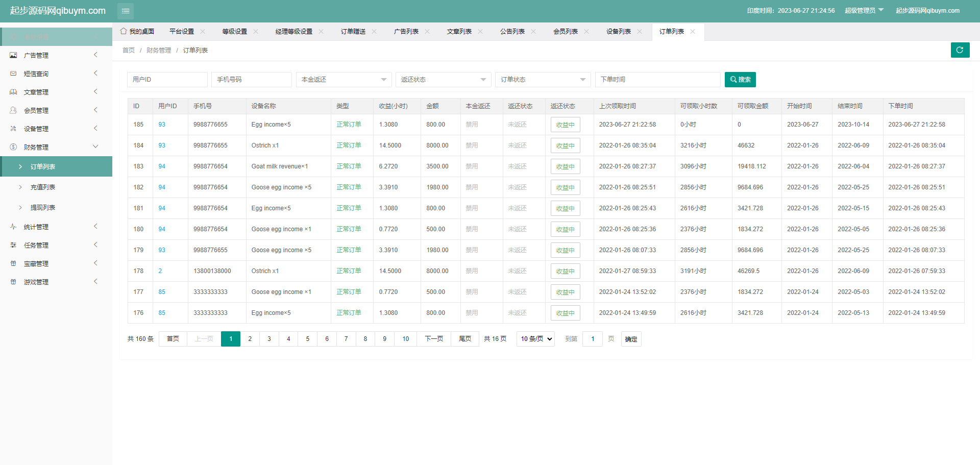This screenshot has height=465, width=980.
Task: Expand the 超级管理员 account menu
Action: pyautogui.click(x=864, y=11)
